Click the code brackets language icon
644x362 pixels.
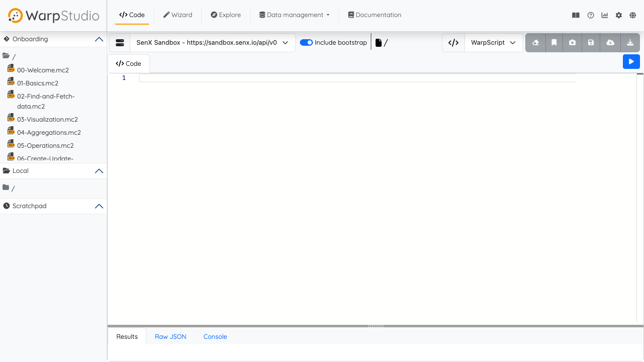(x=453, y=43)
